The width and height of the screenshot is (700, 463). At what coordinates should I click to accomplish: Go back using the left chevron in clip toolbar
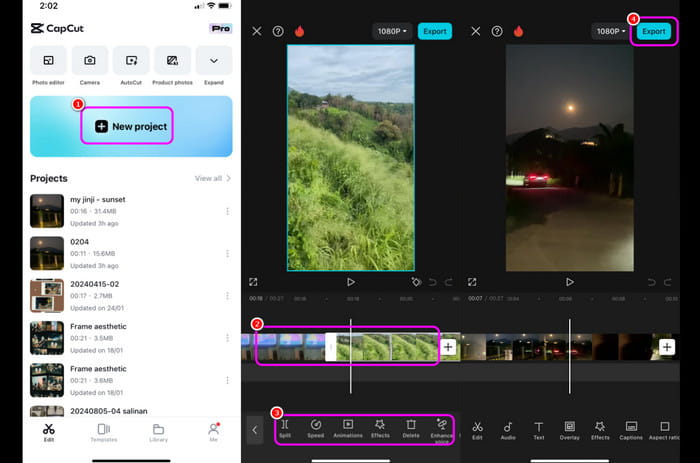pyautogui.click(x=255, y=430)
